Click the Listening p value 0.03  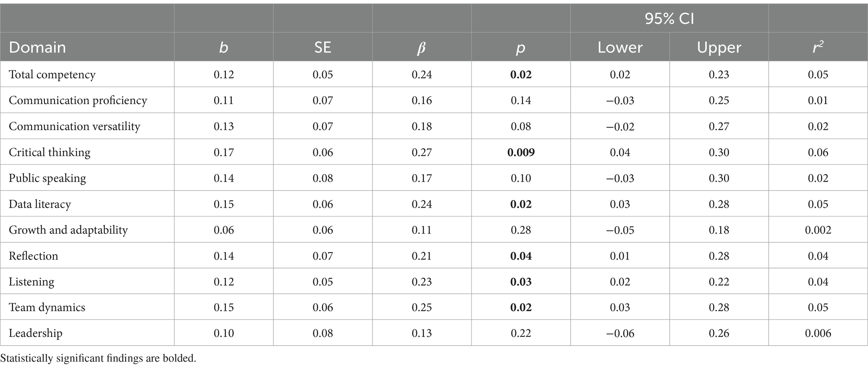pos(521,281)
